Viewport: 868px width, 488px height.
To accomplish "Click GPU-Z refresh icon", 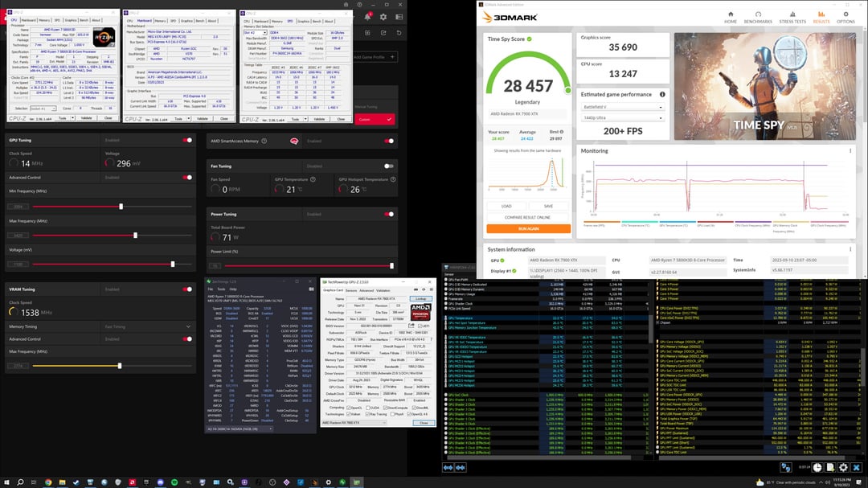I will pyautogui.click(x=424, y=289).
